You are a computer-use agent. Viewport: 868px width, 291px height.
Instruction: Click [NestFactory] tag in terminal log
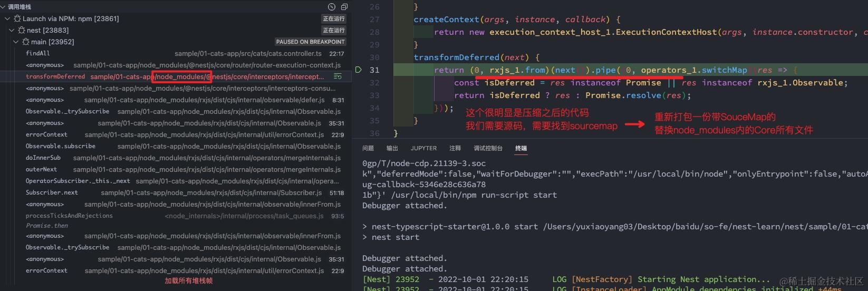(x=602, y=279)
